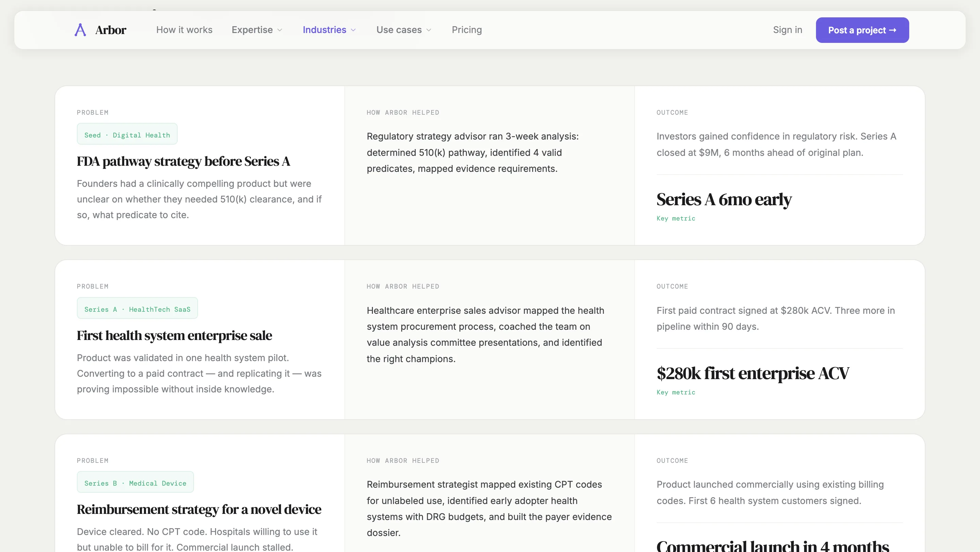This screenshot has width=980, height=552.
Task: Click the Arbor wordmark in the navbar
Action: [x=111, y=30]
